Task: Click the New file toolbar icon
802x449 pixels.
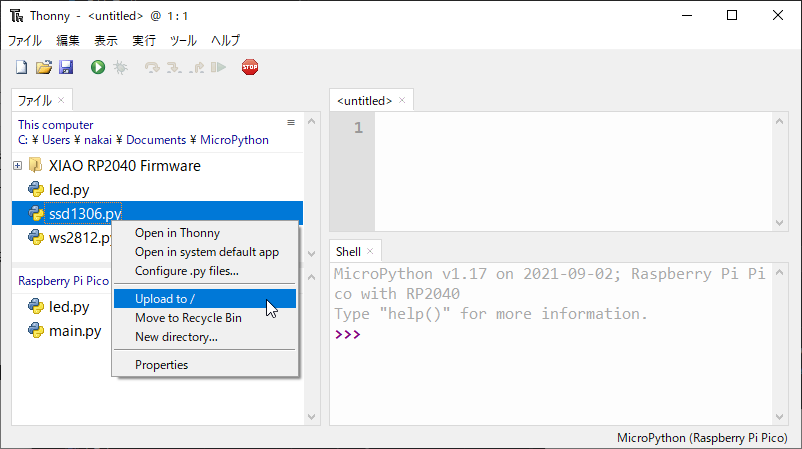Action: point(21,67)
